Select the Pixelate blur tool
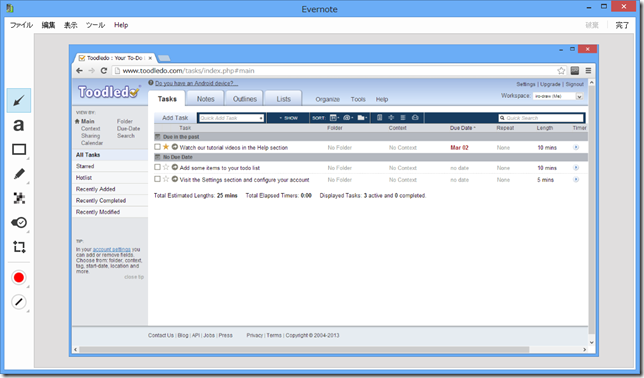The height and width of the screenshot is (378, 644). click(19, 198)
